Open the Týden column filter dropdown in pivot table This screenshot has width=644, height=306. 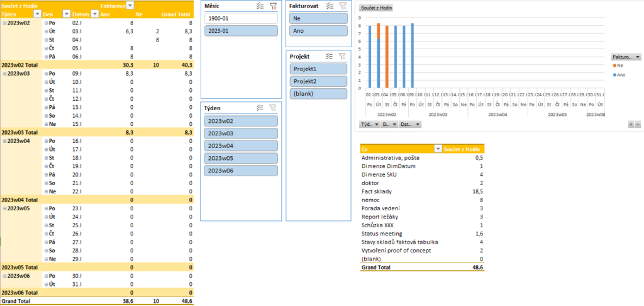(x=37, y=13)
